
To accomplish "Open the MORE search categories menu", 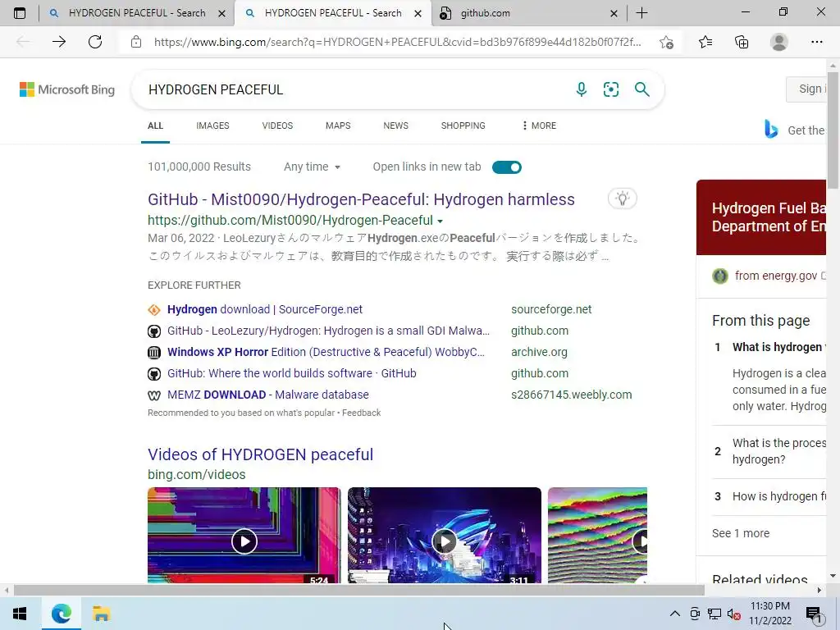I will point(539,126).
